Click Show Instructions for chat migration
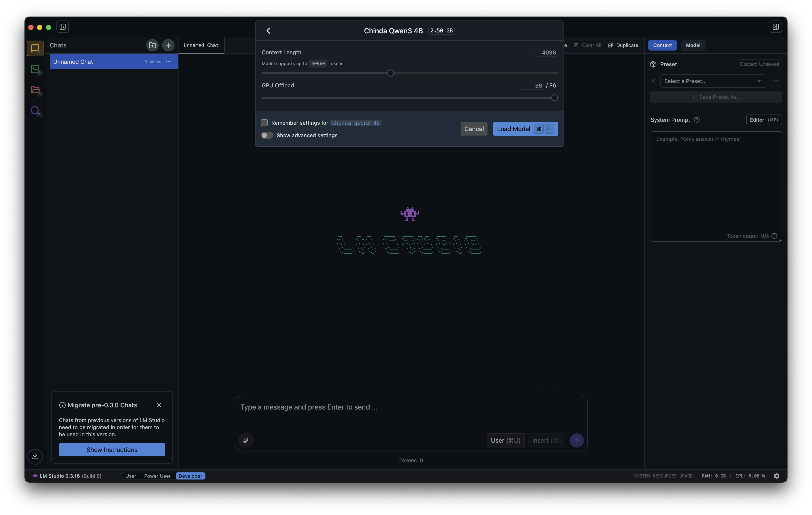This screenshot has width=812, height=515. 112,449
